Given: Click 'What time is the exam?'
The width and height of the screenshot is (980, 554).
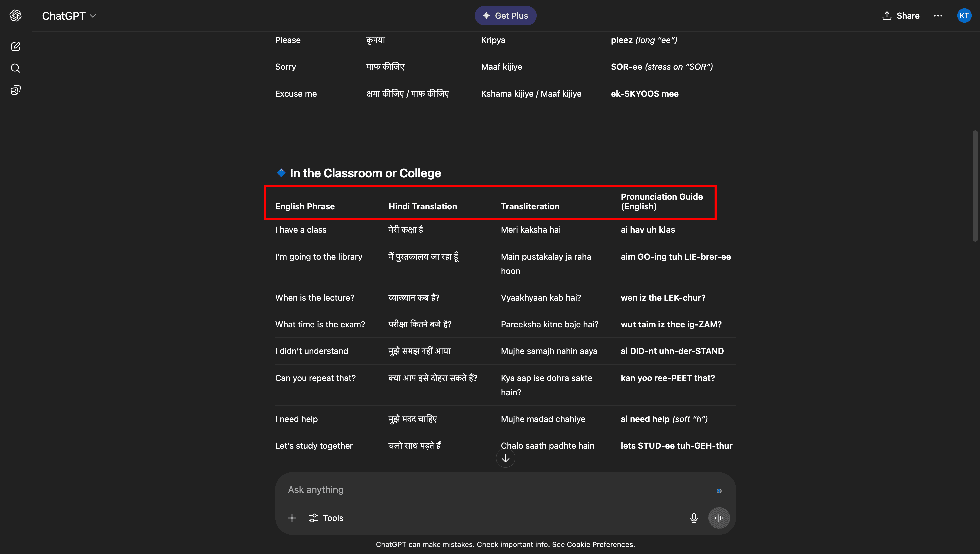Looking at the screenshot, I should pyautogui.click(x=320, y=325).
